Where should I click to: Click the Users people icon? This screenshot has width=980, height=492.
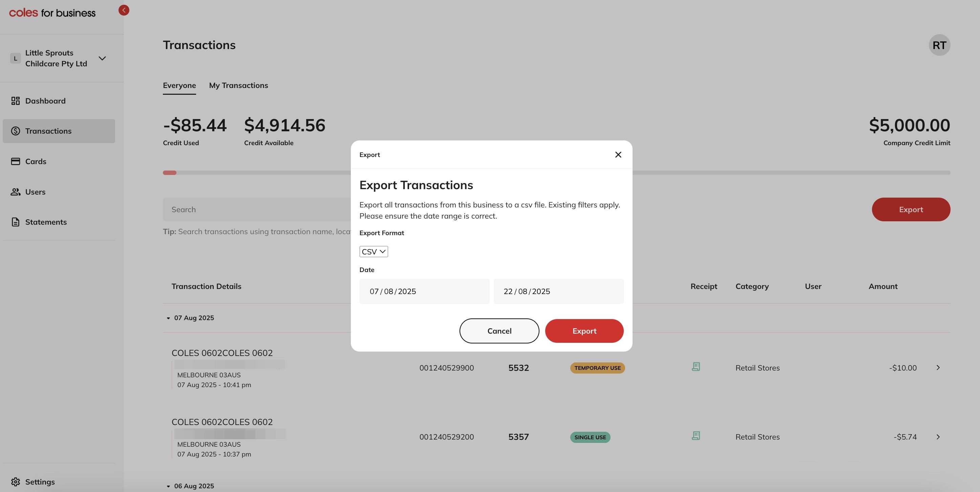click(15, 192)
